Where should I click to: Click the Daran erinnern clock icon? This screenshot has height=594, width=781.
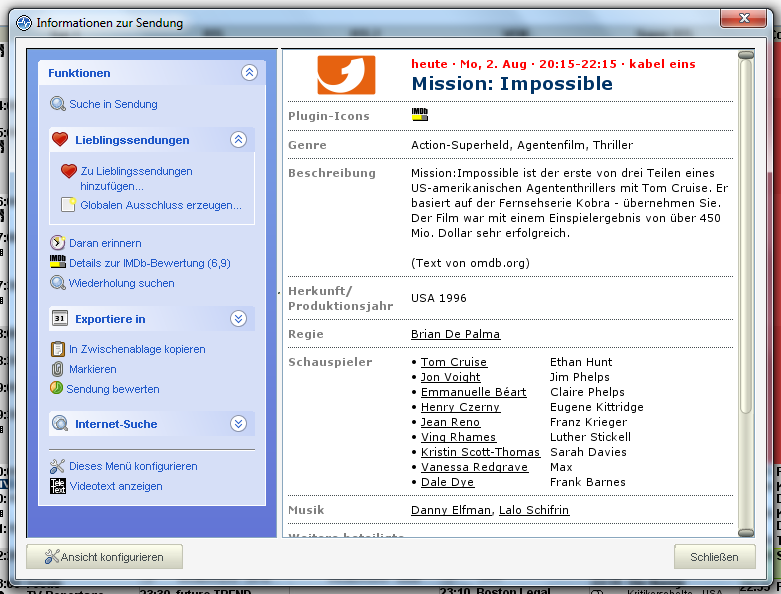click(58, 243)
